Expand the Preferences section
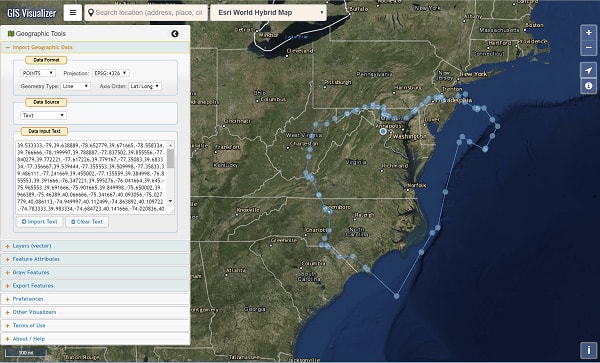The image size is (600, 363). click(x=95, y=299)
